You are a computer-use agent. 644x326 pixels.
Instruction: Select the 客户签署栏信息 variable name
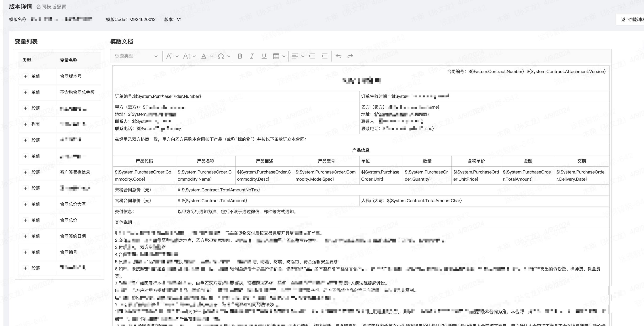pos(75,172)
